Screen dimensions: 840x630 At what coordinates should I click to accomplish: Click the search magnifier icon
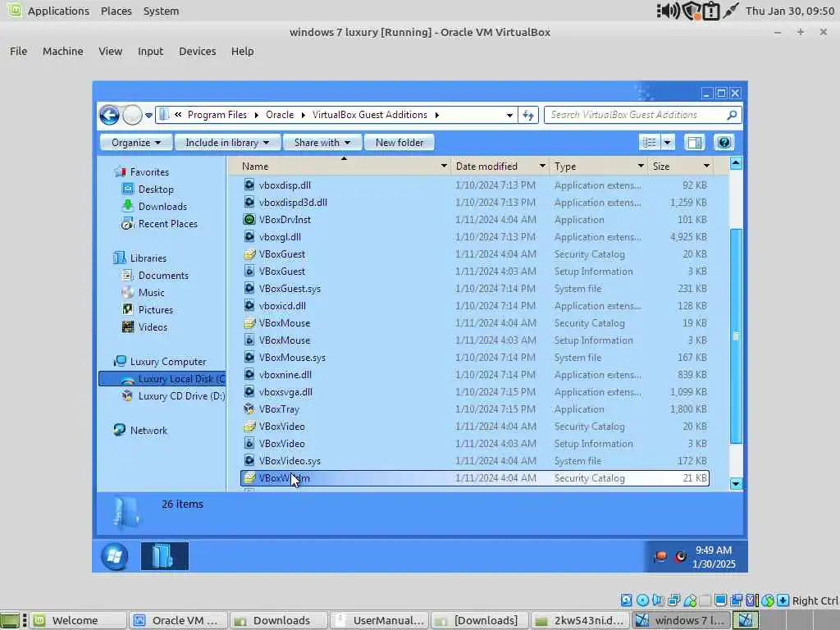coord(732,115)
